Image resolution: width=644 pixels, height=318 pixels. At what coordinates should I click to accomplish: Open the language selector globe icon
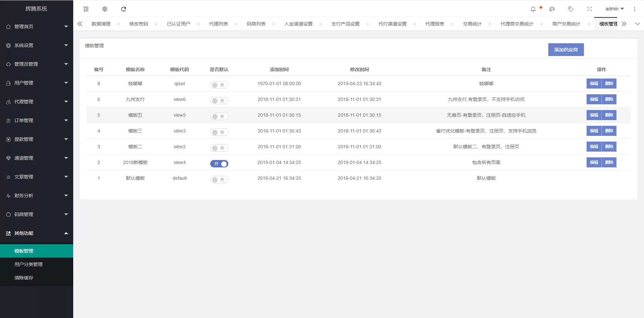click(104, 9)
